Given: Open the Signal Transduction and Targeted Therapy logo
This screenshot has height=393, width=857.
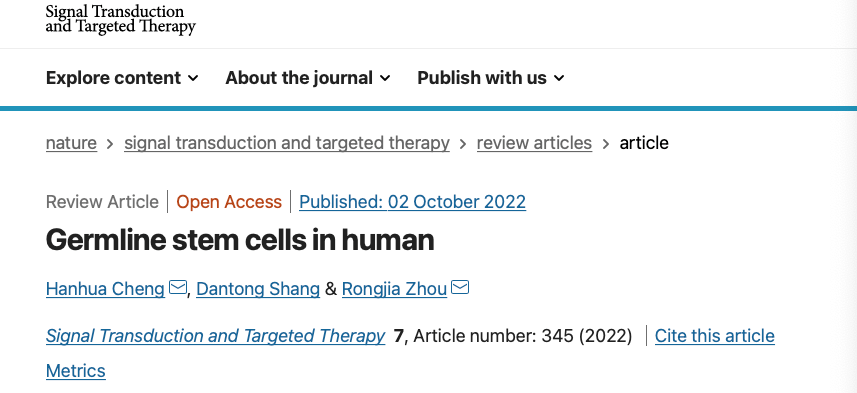Looking at the screenshot, I should (120, 19).
